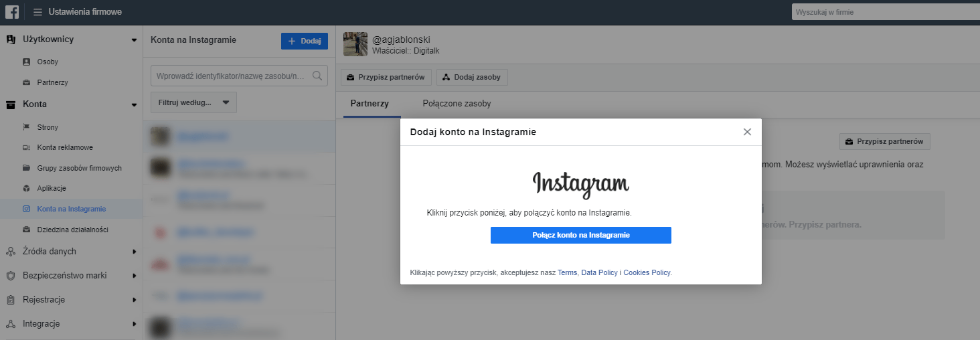Viewport: 980px width, 340px height.
Task: Expand the Integracje section
Action: pyautogui.click(x=134, y=324)
